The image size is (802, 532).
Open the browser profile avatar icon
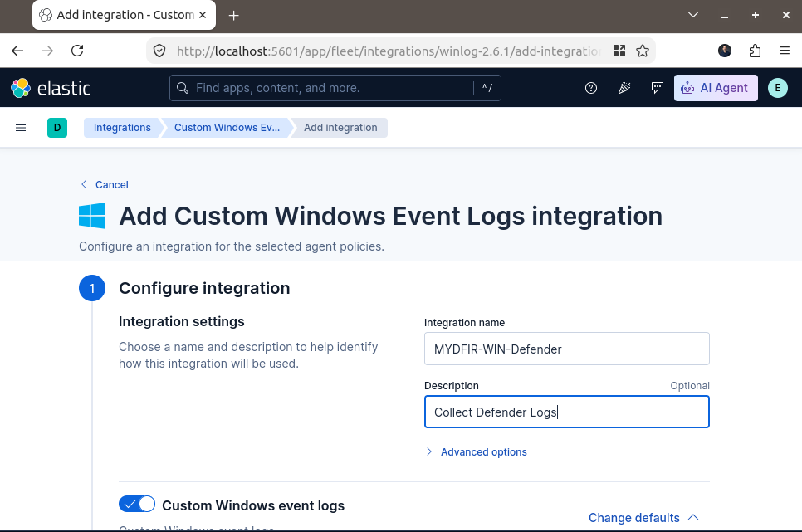pos(725,51)
